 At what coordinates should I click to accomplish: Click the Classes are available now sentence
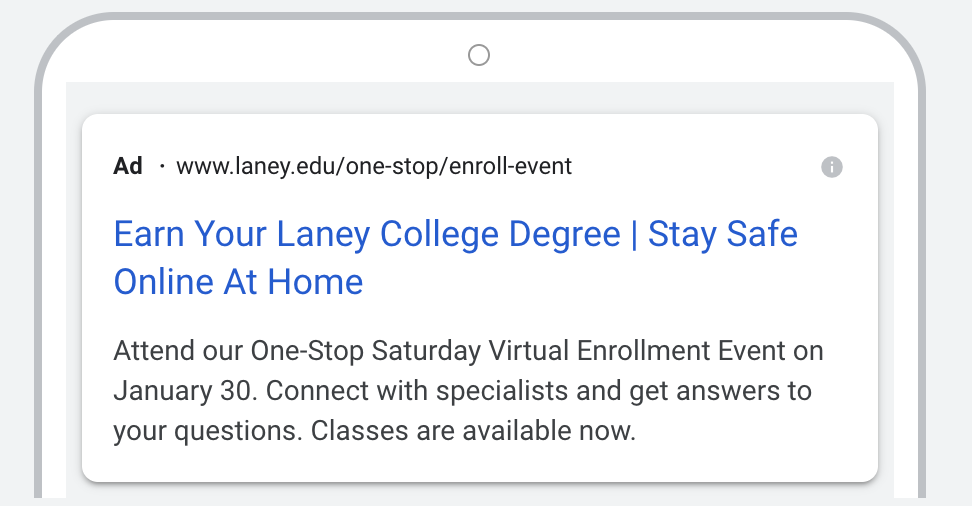[x=474, y=431]
